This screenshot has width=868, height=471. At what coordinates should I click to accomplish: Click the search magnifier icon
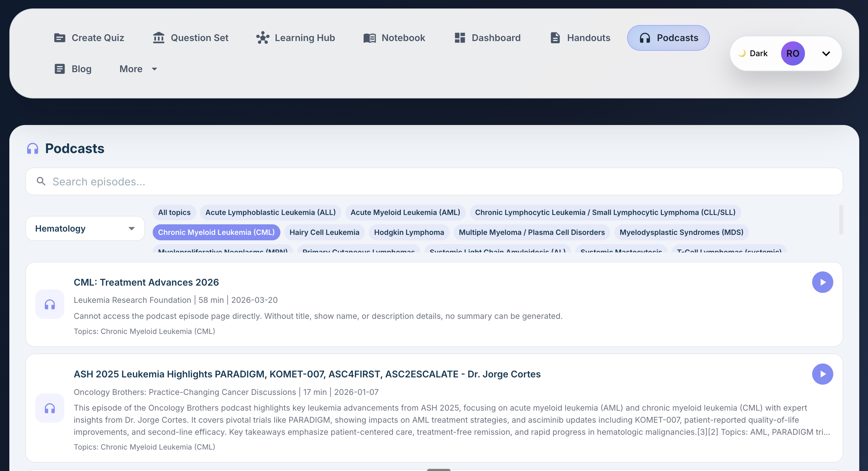(x=41, y=181)
